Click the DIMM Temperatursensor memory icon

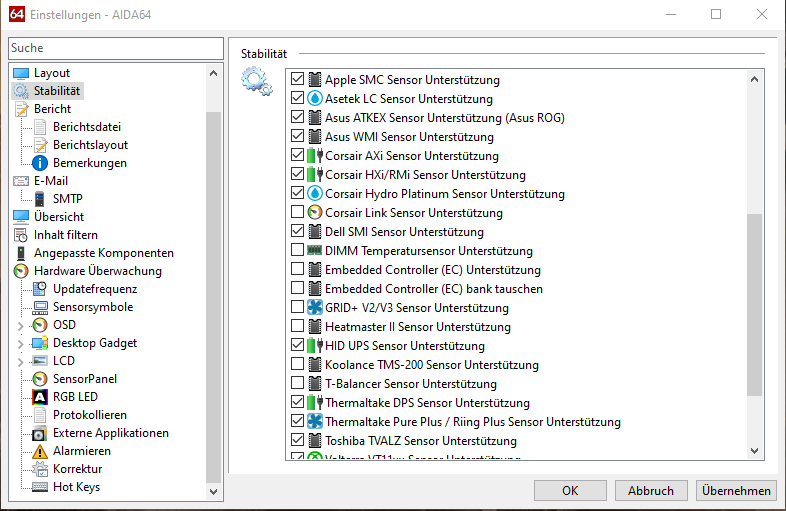[315, 251]
